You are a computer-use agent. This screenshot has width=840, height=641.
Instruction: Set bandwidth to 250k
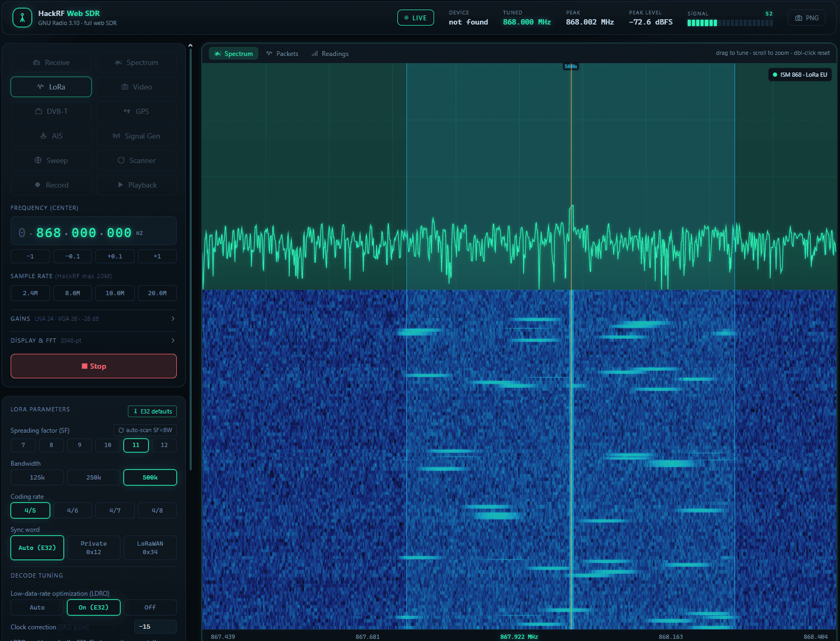coord(94,477)
